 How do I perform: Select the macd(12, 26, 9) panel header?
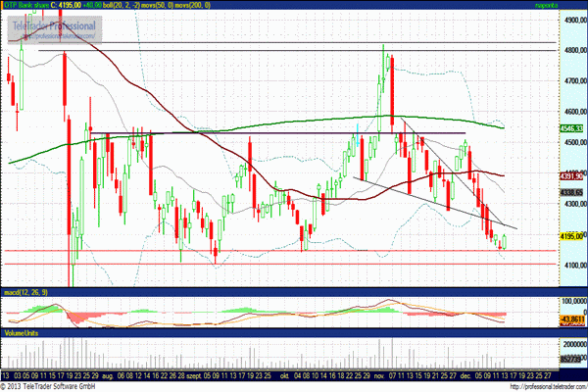[x=25, y=292]
